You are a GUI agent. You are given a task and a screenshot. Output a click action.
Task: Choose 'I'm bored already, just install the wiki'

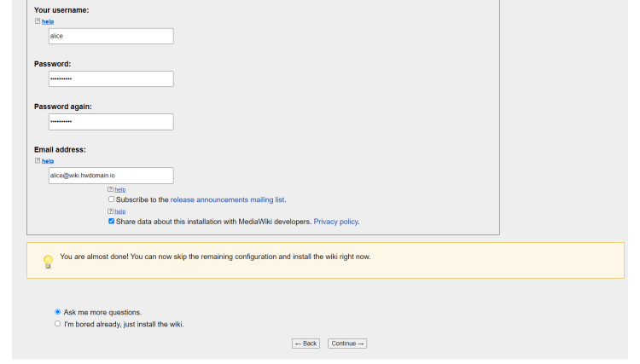[x=58, y=324]
